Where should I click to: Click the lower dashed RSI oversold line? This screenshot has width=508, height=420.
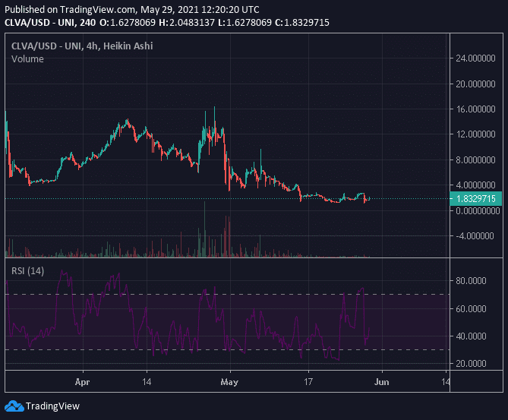[x=228, y=349]
